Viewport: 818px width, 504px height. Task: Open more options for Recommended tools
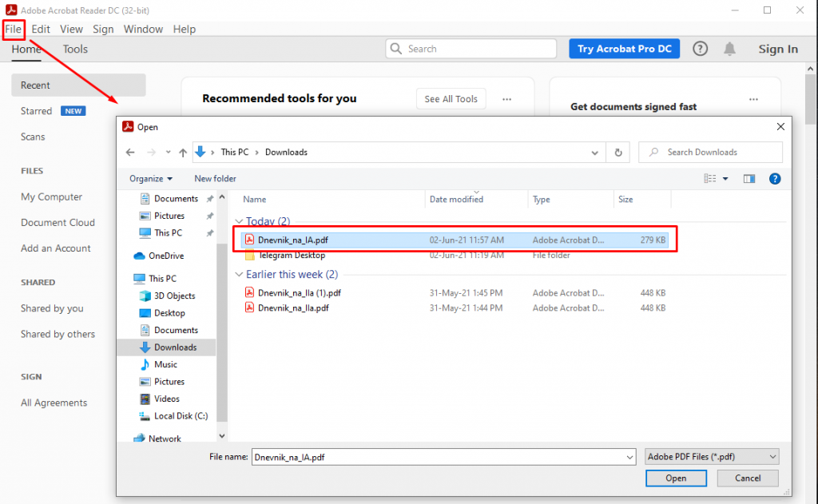[506, 99]
